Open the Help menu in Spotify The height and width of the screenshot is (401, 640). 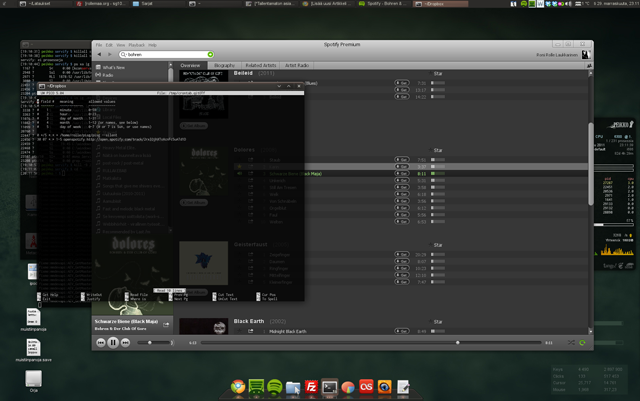[x=152, y=45]
